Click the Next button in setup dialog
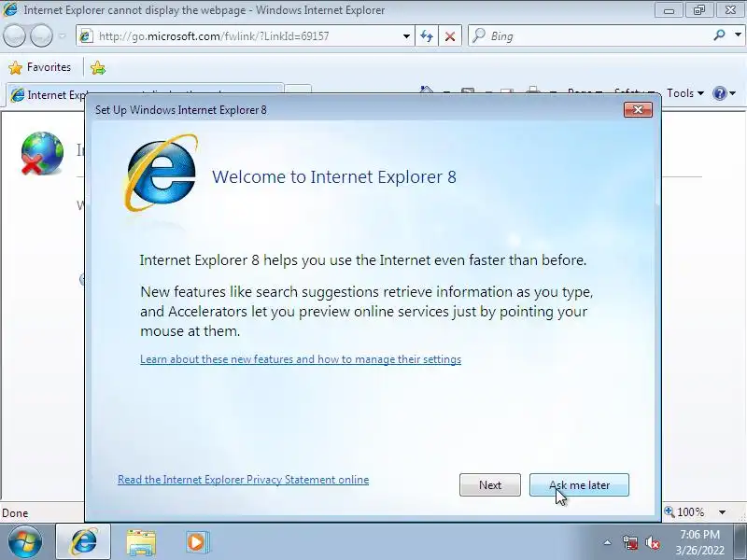The image size is (747, 560). [x=489, y=484]
